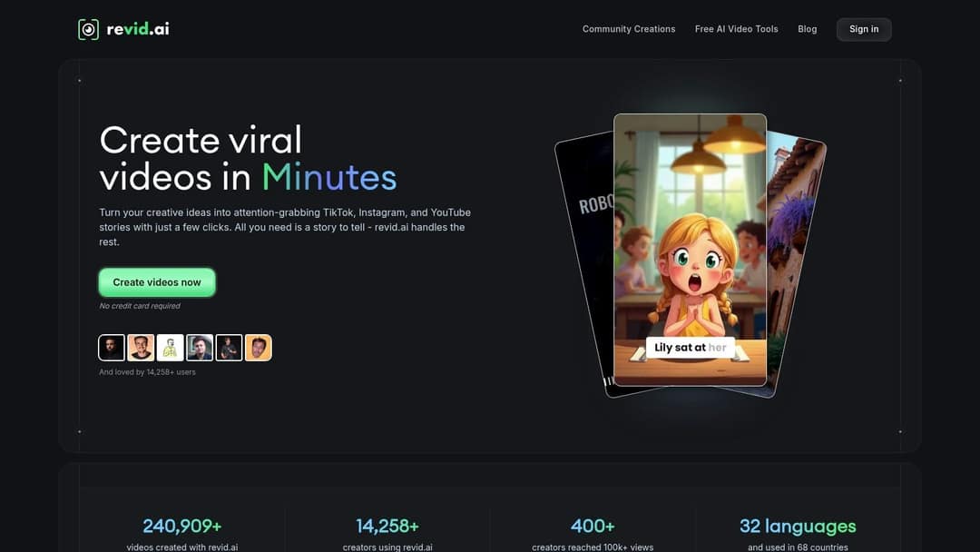980x552 pixels.
Task: Click the '32 languages' stat
Action: pos(798,527)
